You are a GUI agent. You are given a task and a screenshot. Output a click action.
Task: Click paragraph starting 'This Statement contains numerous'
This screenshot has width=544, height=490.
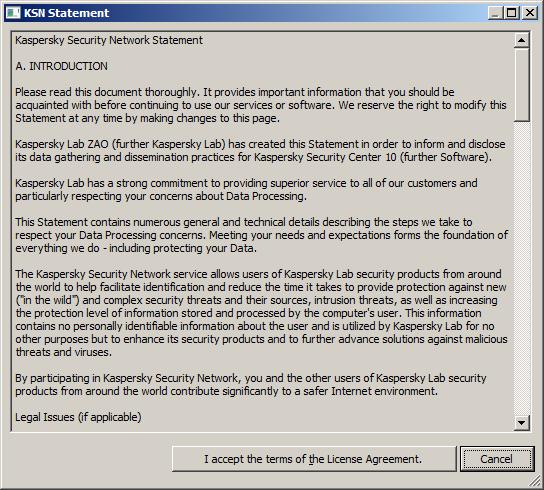click(x=262, y=235)
